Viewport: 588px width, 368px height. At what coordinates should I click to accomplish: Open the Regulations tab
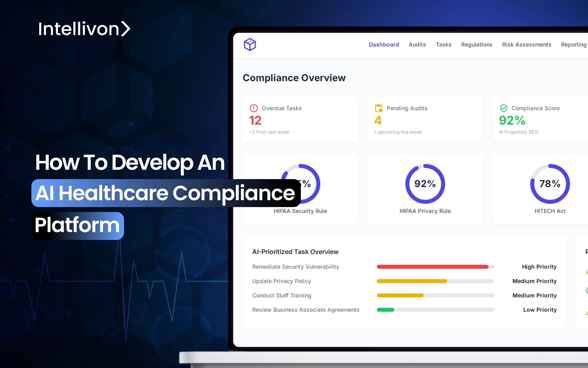477,45
